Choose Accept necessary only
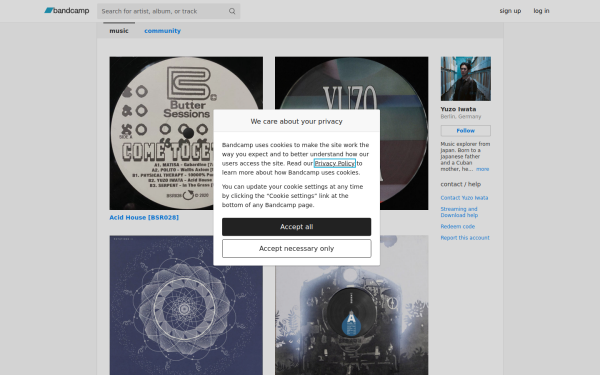This screenshot has height=375, width=600. click(297, 248)
